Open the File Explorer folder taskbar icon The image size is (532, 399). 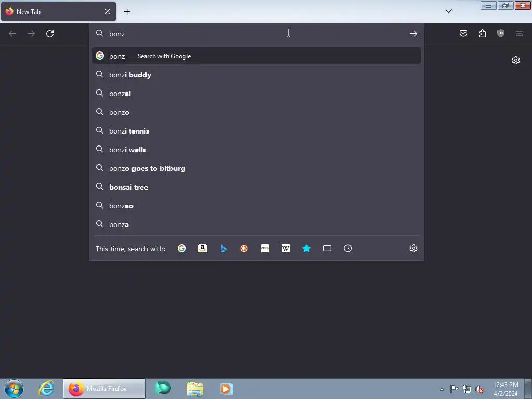[x=195, y=389]
